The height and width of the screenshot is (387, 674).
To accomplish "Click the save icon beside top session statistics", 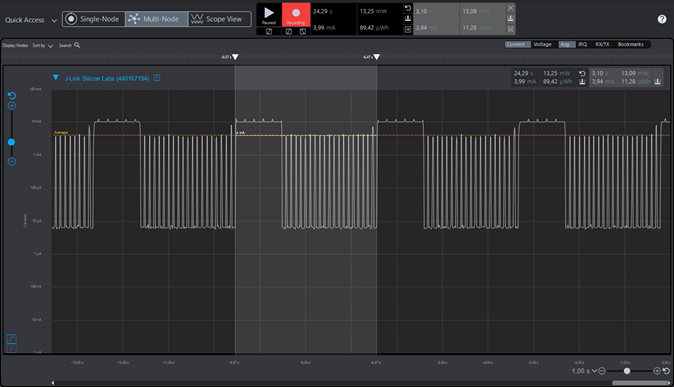I will pos(408,18).
